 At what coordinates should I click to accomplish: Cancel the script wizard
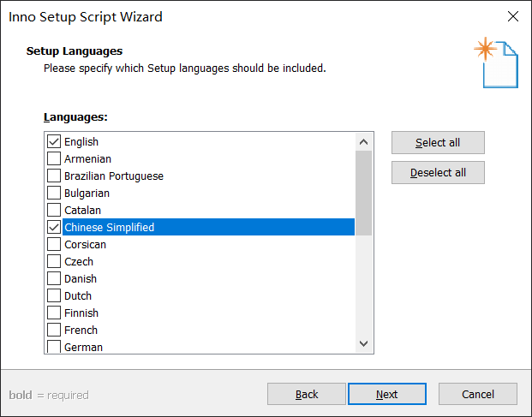478,394
